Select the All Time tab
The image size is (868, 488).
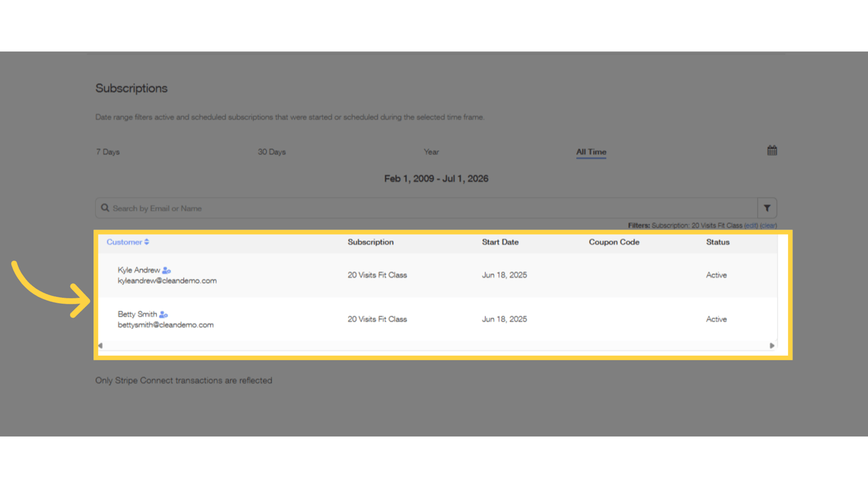(590, 152)
